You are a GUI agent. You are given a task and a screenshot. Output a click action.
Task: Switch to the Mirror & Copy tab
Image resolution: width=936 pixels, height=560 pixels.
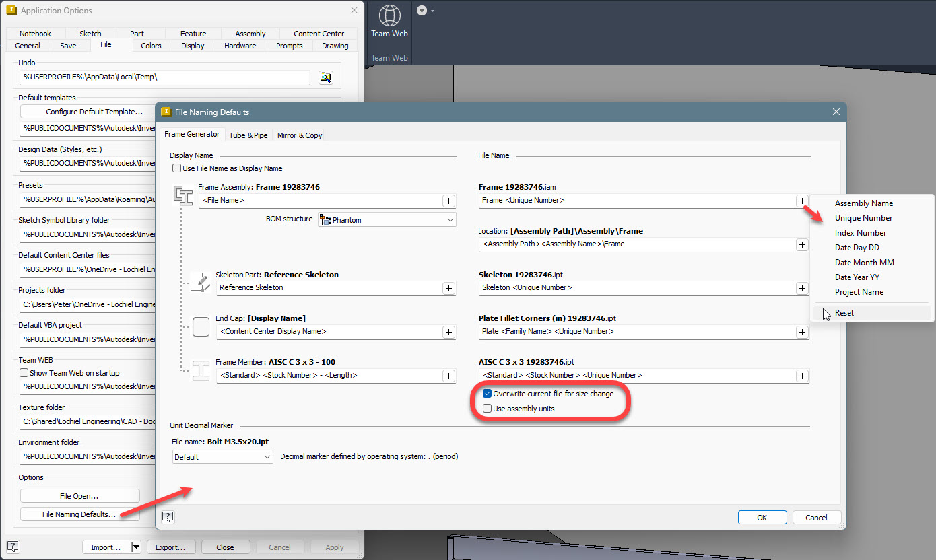coord(300,135)
